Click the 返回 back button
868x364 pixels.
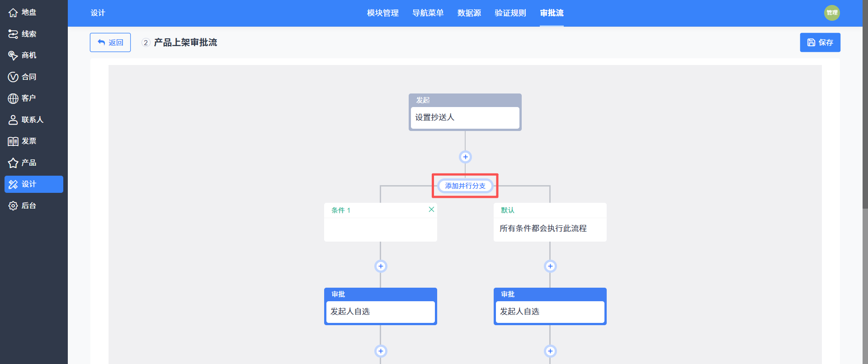[x=110, y=42]
